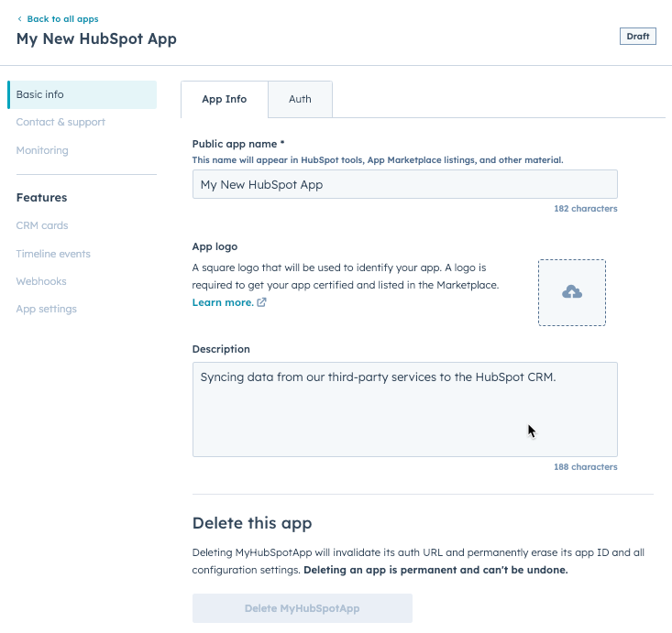672x633 pixels.
Task: Click the Draft status badge
Action: coord(638,37)
